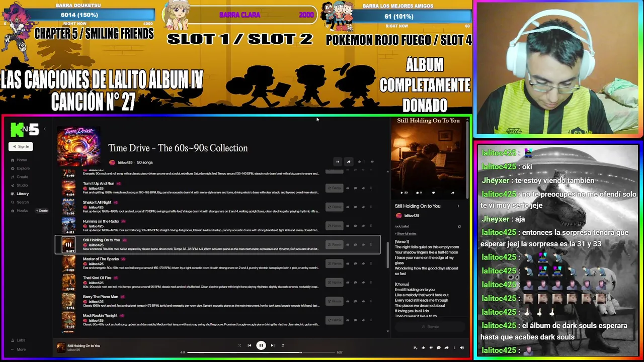Image resolution: width=644 pixels, height=362 pixels.
Task: Open more options for Madi Rockin' Tonight
Action: (x=371, y=320)
